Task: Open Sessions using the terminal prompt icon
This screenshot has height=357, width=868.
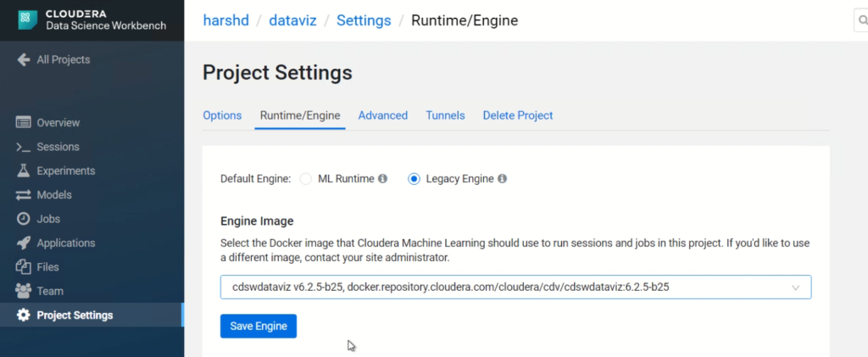Action: [23, 147]
